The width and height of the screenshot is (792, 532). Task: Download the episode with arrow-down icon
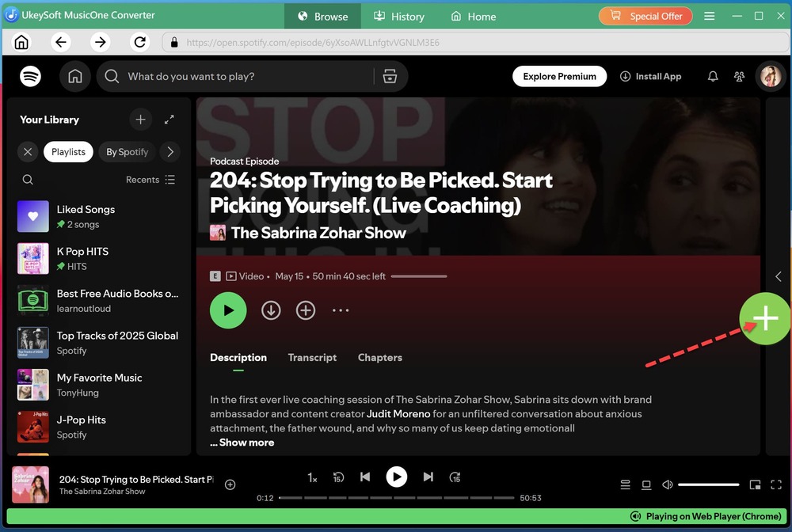point(271,310)
